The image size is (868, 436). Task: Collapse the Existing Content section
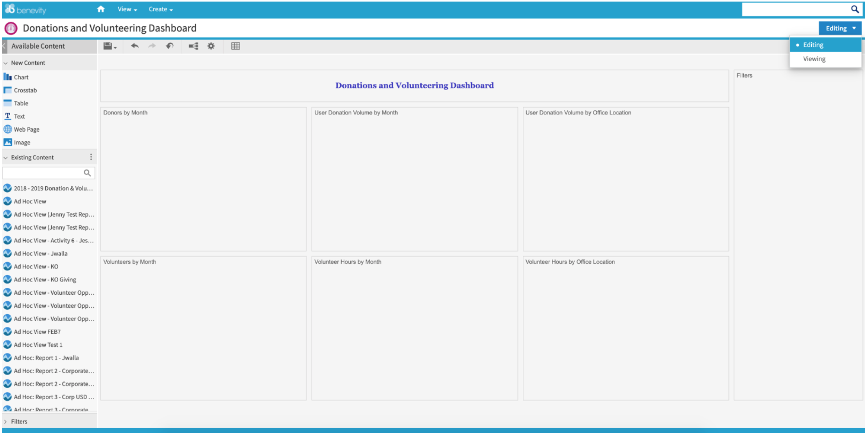5,157
